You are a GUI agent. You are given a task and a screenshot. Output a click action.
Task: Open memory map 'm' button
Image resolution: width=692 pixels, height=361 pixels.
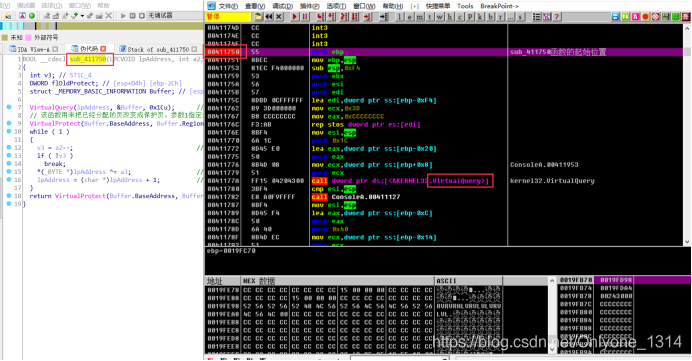pyautogui.click(x=420, y=17)
